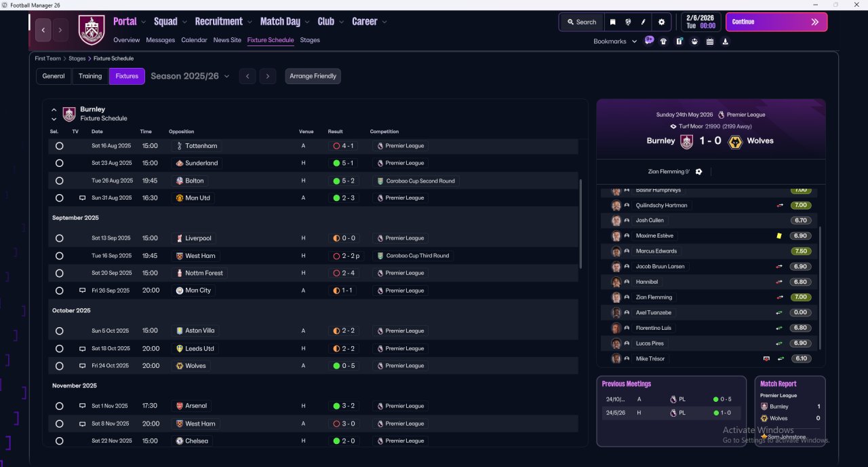
Task: Switch to the Stages tab
Action: tap(310, 40)
